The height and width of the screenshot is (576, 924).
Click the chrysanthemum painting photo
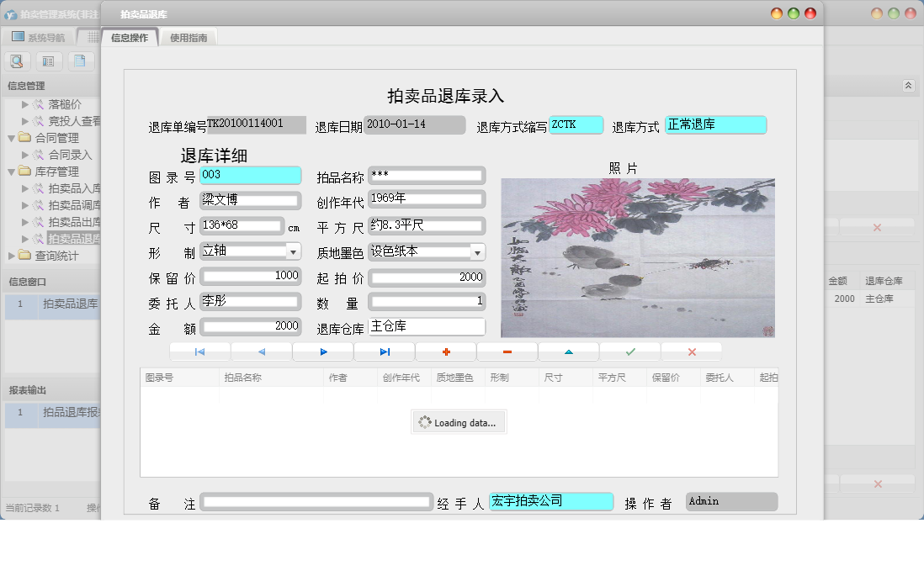638,257
